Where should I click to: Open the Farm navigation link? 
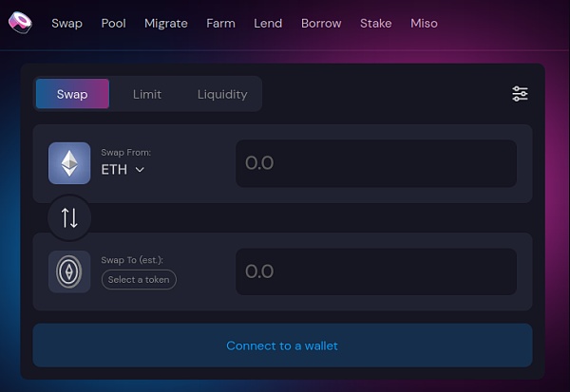point(220,23)
